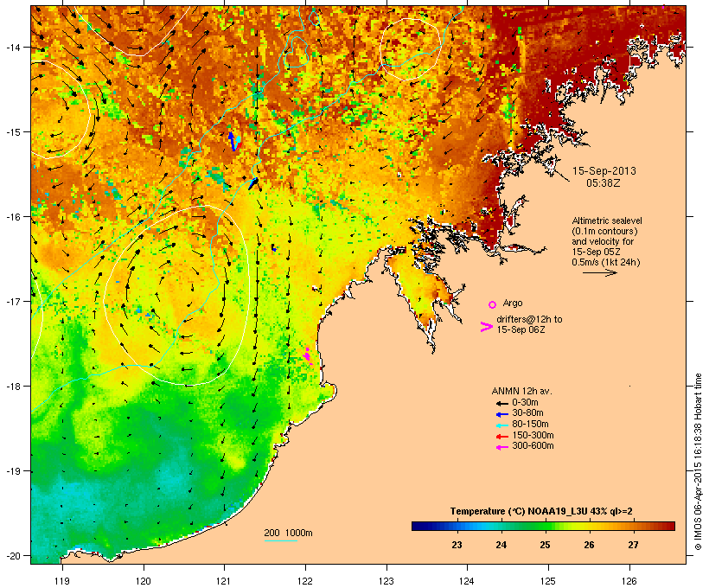Click the longitude axis label 119

pyautogui.click(x=62, y=581)
